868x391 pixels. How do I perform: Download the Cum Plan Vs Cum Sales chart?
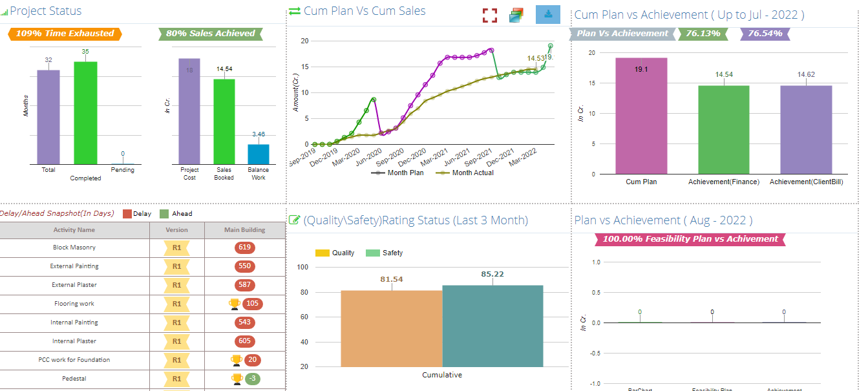[548, 14]
